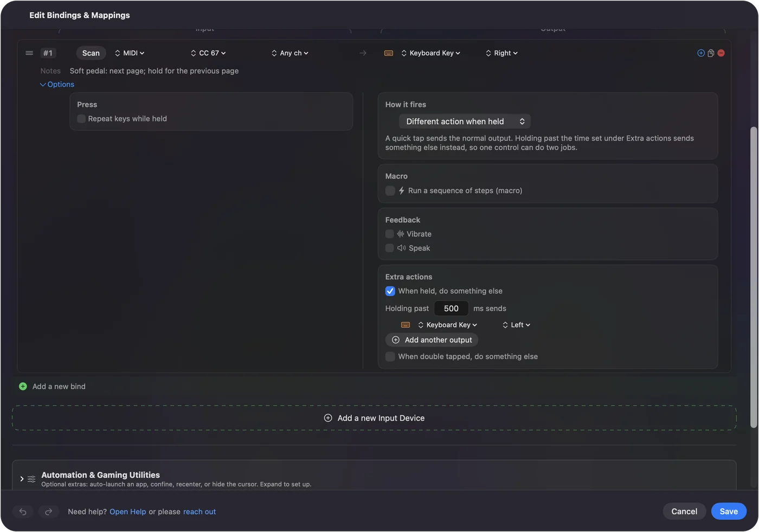
Task: Click the green plus icon for Add a new bind
Action: [x=23, y=387]
